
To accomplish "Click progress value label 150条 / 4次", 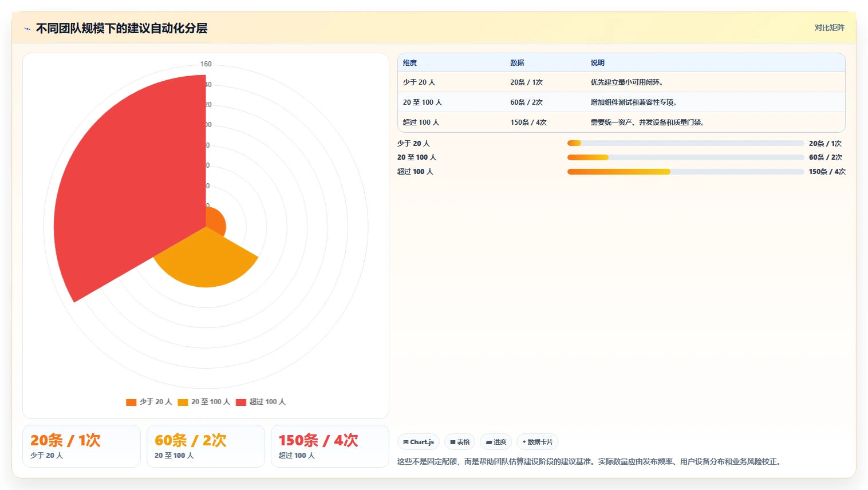I will tap(827, 172).
